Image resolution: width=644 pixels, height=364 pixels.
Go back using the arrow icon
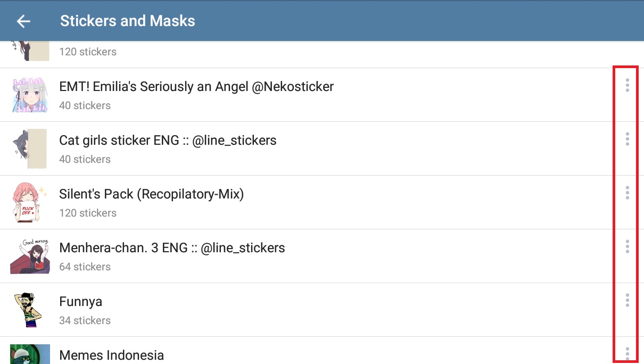(x=23, y=21)
